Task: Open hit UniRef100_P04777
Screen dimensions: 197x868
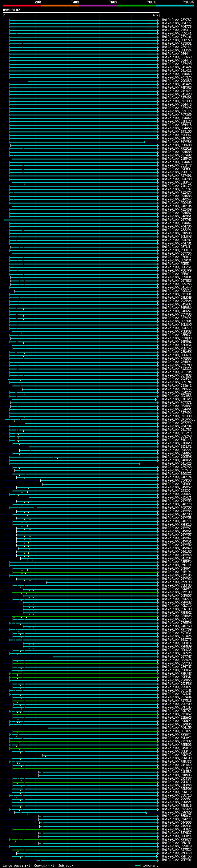Action: click(x=176, y=23)
